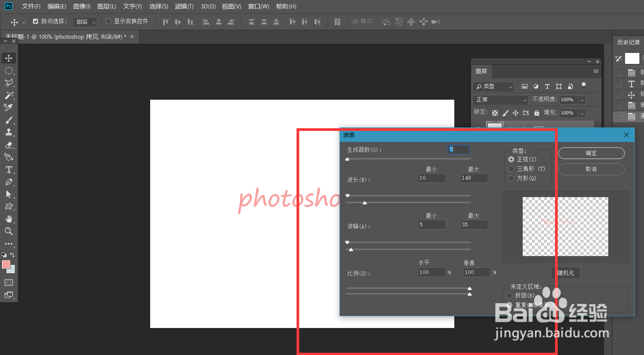Select the Hand tool
Screen dimensions: 644x355
point(9,219)
